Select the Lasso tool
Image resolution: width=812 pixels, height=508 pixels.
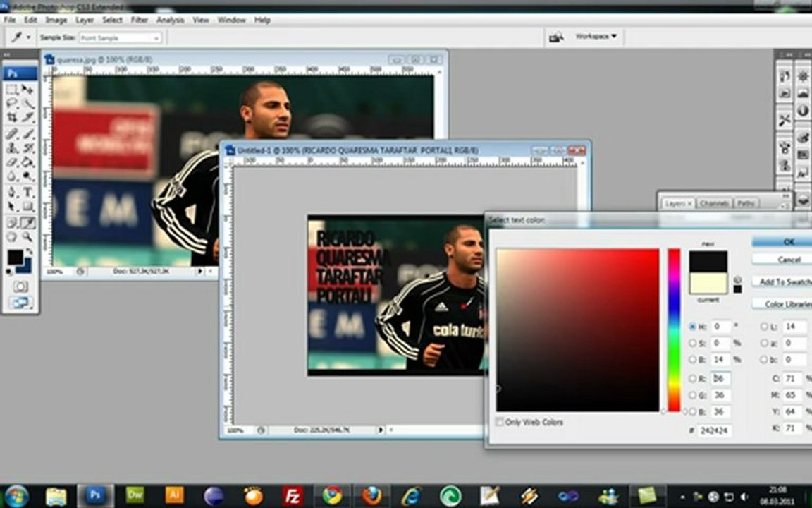[x=12, y=104]
